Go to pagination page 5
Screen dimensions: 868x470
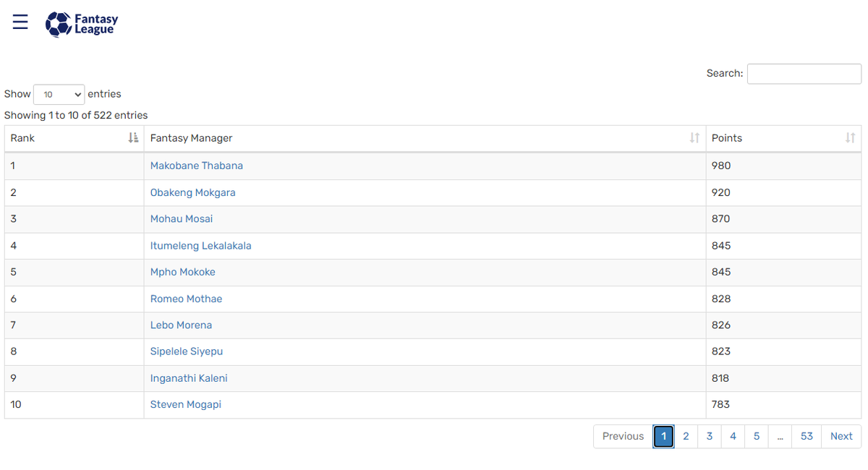point(757,436)
